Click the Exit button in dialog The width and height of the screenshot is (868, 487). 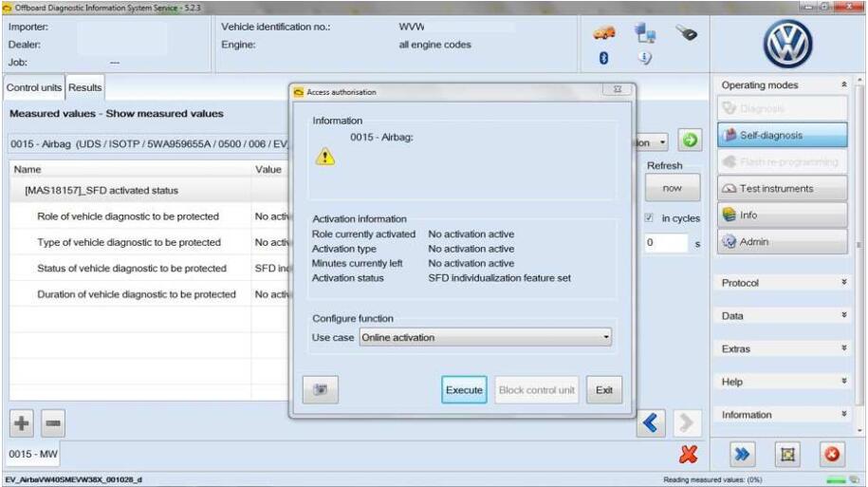tap(604, 389)
